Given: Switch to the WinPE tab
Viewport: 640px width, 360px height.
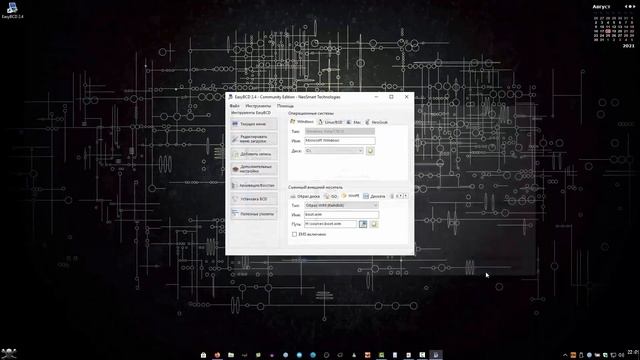Looking at the screenshot, I should pyautogui.click(x=351, y=196).
